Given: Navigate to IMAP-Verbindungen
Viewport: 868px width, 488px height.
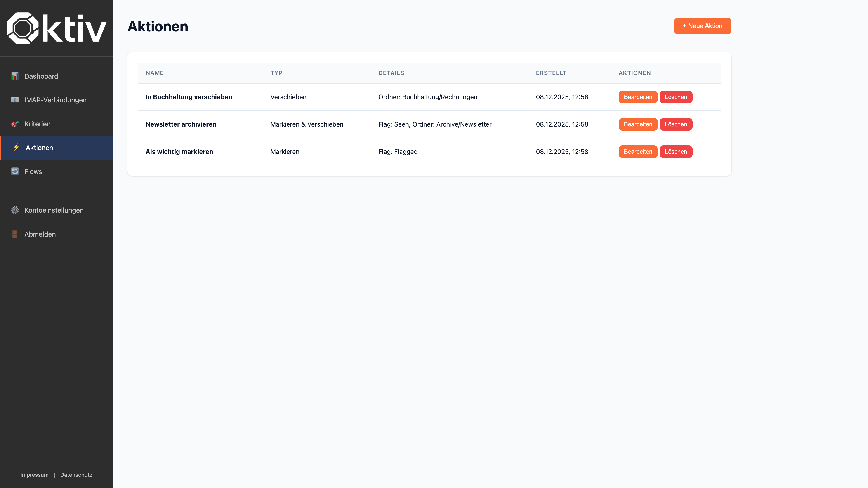Looking at the screenshot, I should 55,100.
